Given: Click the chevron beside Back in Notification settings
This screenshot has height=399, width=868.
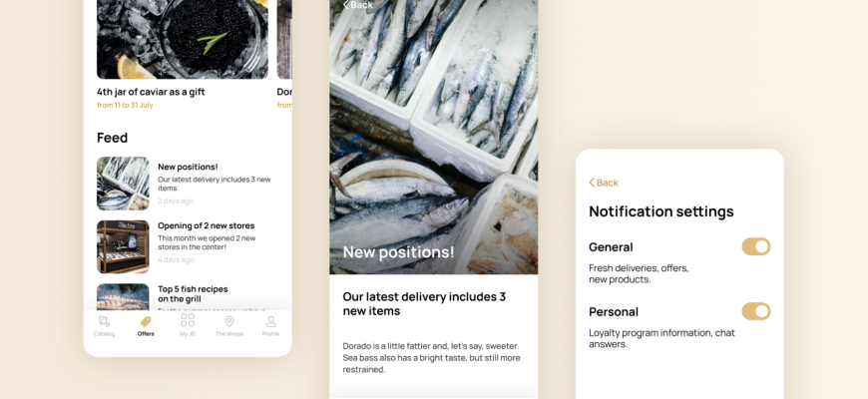Looking at the screenshot, I should pyautogui.click(x=592, y=183).
